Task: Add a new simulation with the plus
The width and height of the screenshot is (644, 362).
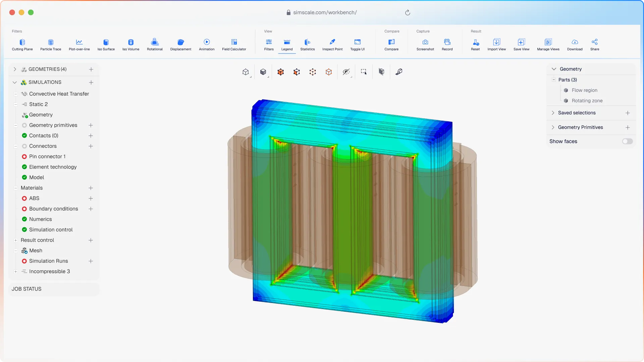Action: coord(91,82)
